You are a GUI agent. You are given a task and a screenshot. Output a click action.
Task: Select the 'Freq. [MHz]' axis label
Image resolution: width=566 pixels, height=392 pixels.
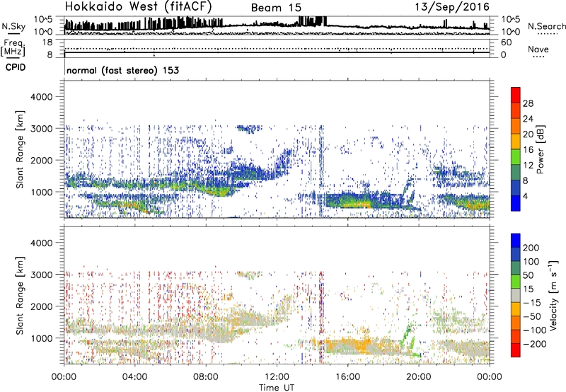coord(13,48)
